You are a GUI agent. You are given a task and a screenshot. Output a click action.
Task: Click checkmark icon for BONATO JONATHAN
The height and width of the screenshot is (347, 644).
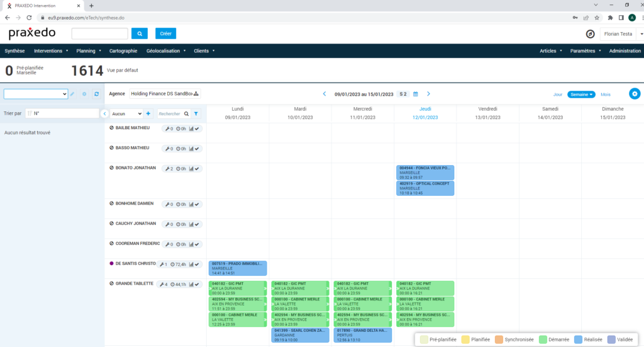[x=197, y=168]
